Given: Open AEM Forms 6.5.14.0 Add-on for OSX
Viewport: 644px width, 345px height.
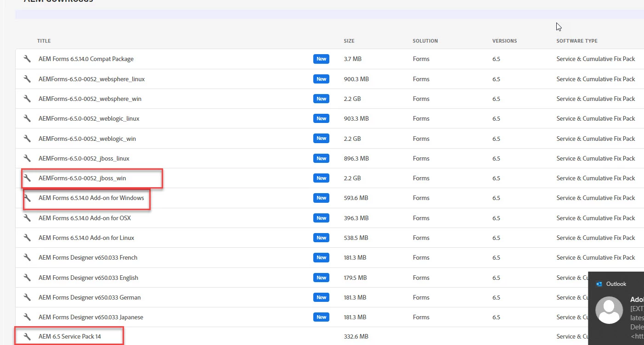Looking at the screenshot, I should point(85,218).
